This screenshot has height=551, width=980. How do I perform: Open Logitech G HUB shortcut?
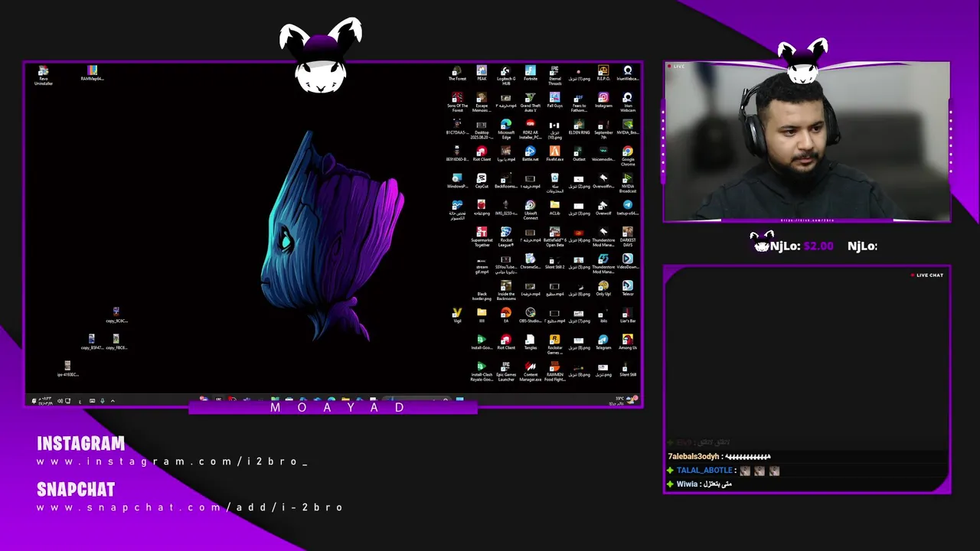506,75
